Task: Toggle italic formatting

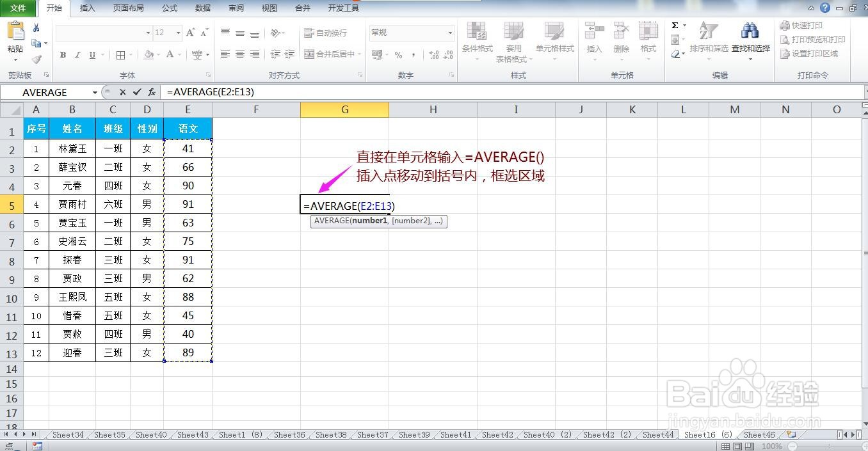Action: [77, 55]
